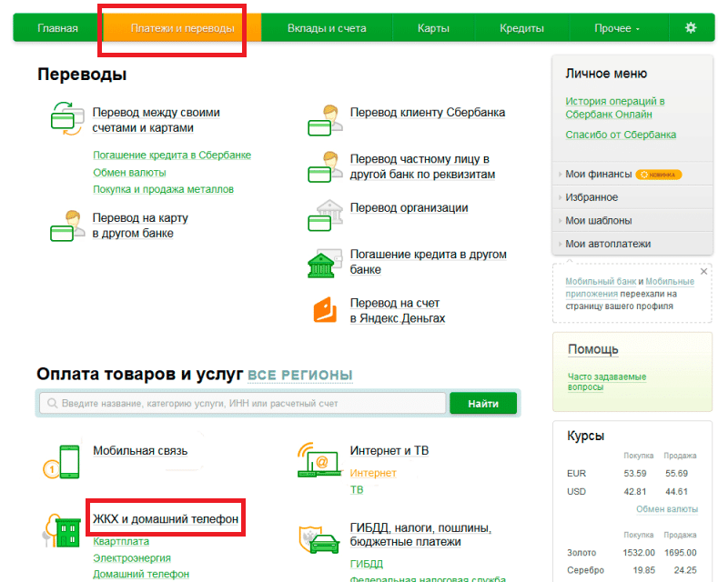This screenshot has height=582, width=728.
Task: Open Погашение кредита в Сбербанке link
Action: click(x=172, y=155)
